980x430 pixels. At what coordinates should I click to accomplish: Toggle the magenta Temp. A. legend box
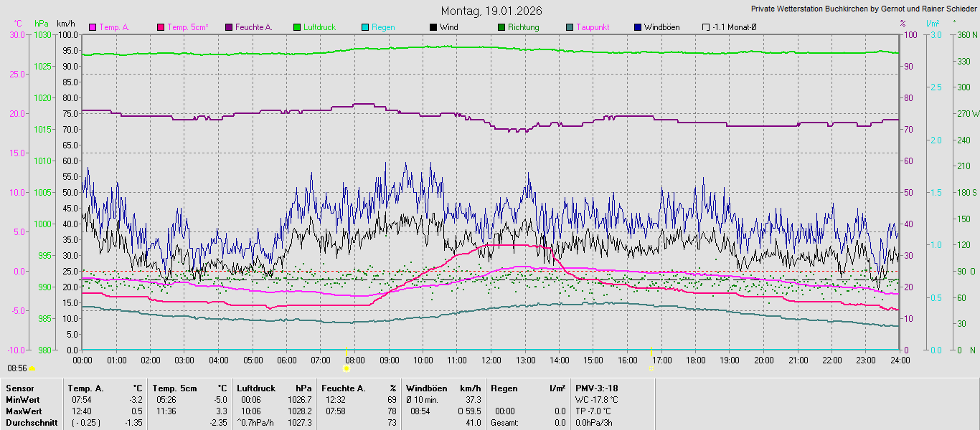pyautogui.click(x=92, y=27)
